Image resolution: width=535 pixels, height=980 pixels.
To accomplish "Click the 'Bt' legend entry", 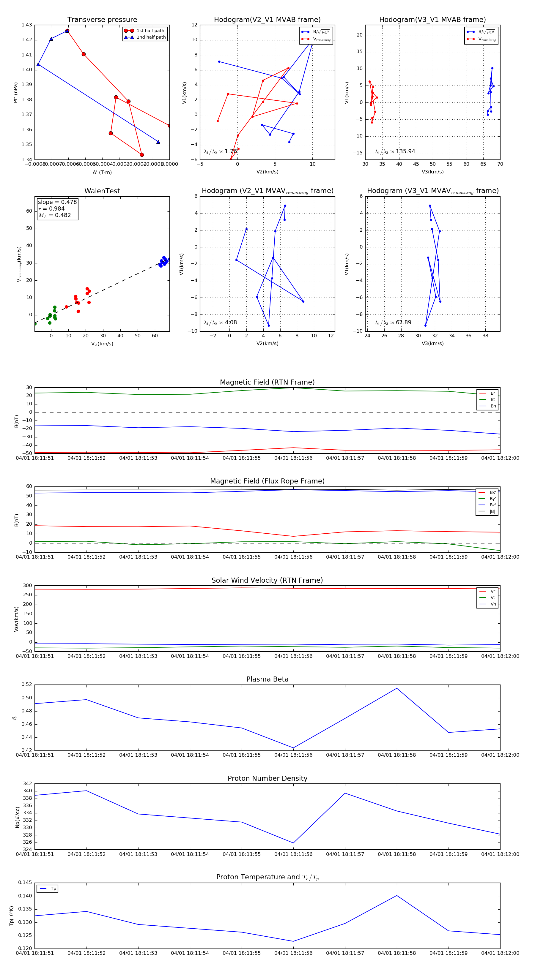I will pos(487,399).
